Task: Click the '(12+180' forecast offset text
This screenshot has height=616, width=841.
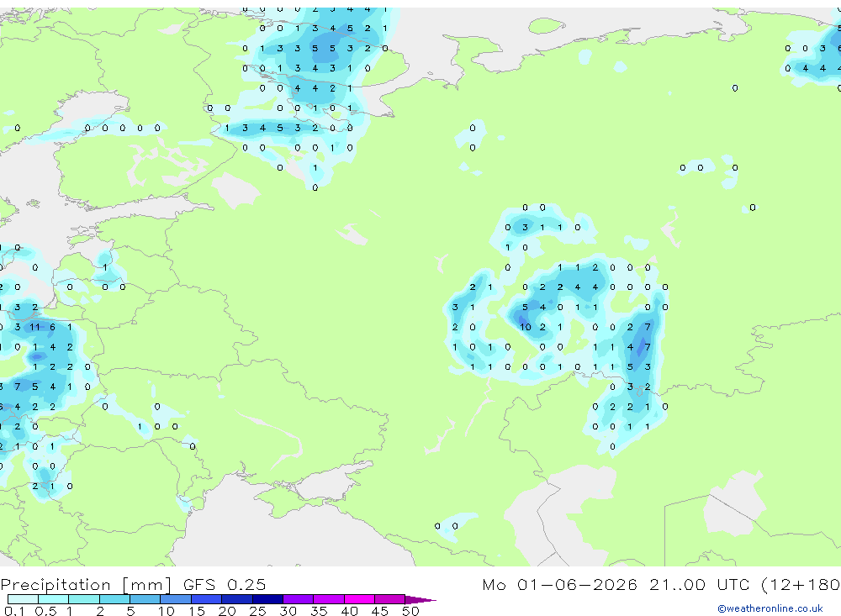Action: [x=801, y=584]
